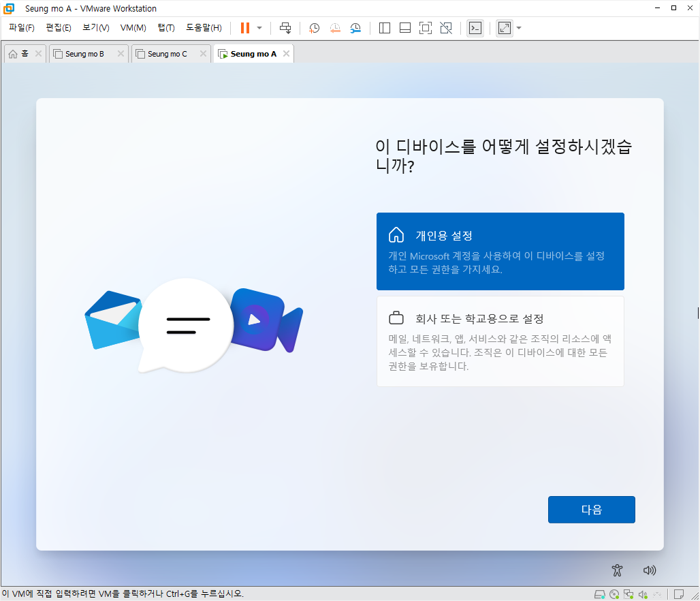Toggle the thumbnail bar view
This screenshot has width=700, height=601.
pyautogui.click(x=405, y=28)
